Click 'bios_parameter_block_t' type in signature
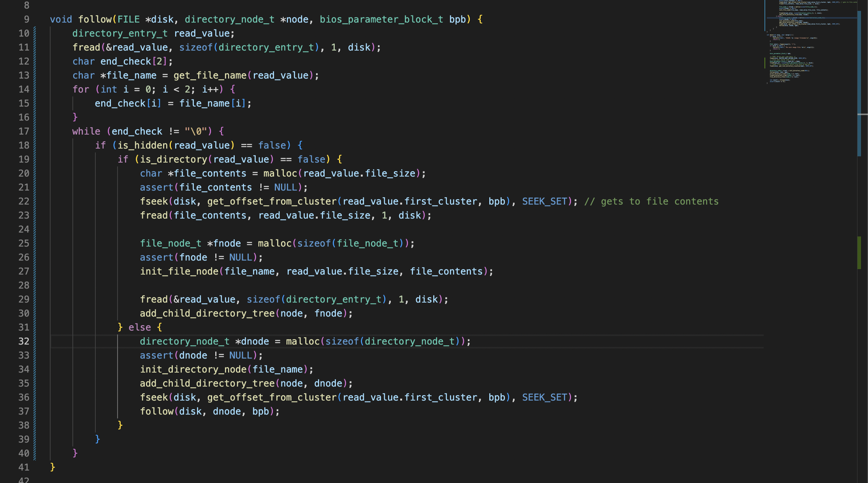This screenshot has width=868, height=483. (381, 19)
